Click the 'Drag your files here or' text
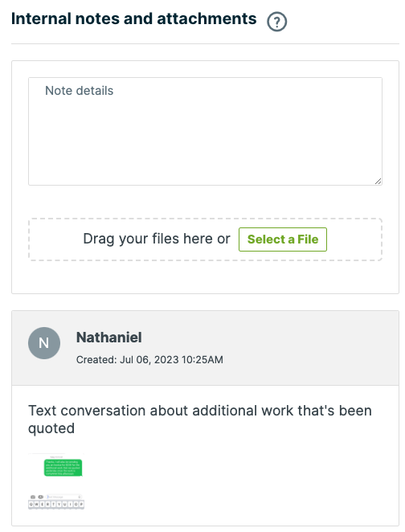The height and width of the screenshot is (532, 405). tap(157, 239)
